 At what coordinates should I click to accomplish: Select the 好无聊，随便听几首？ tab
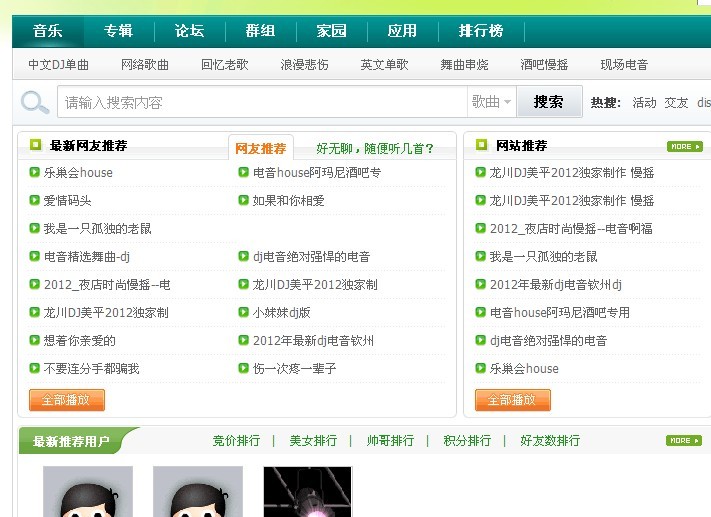(375, 148)
